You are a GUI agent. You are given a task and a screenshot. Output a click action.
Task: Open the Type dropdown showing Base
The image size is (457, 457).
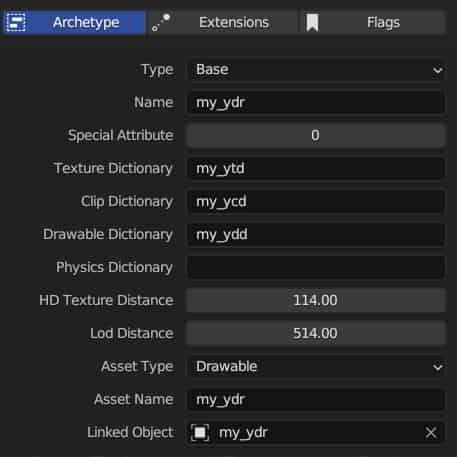316,70
